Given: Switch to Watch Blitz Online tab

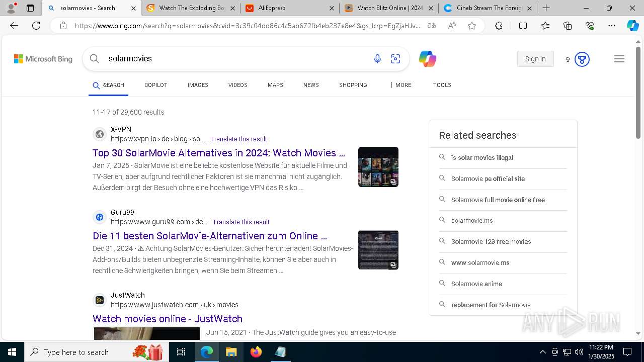Looking at the screenshot, I should pos(388,8).
